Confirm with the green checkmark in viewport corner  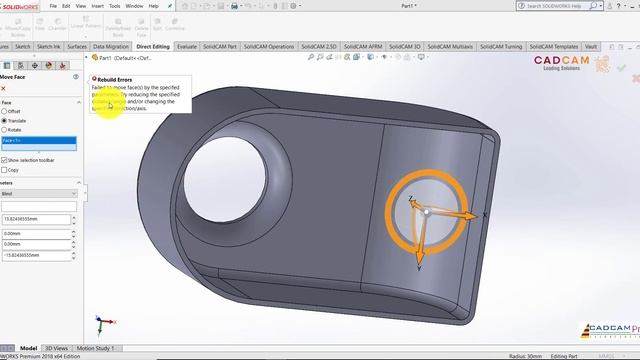point(621,68)
